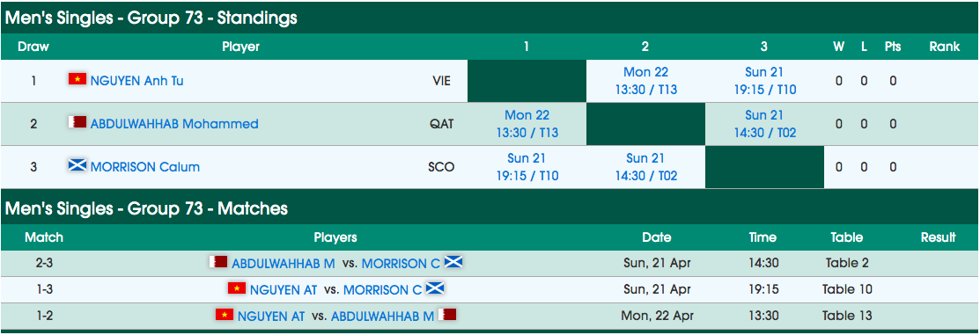
Task: Click Vietnam flag beside NGUYEN Anh Tu
Action: tap(77, 80)
